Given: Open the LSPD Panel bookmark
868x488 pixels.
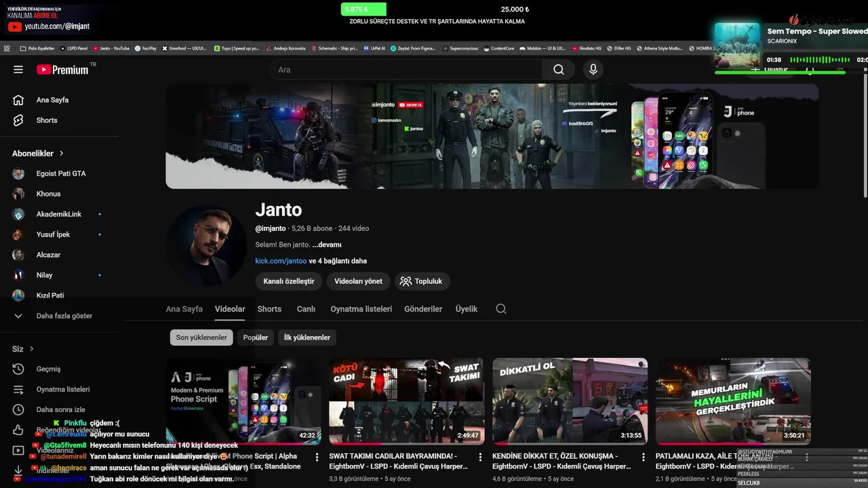Looking at the screenshot, I should point(74,49).
